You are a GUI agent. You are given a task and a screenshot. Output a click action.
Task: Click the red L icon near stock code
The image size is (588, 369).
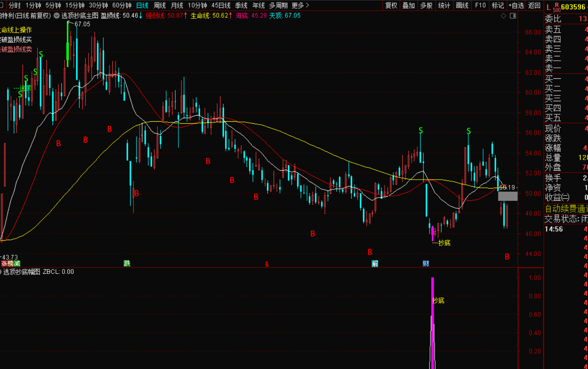coord(548,7)
